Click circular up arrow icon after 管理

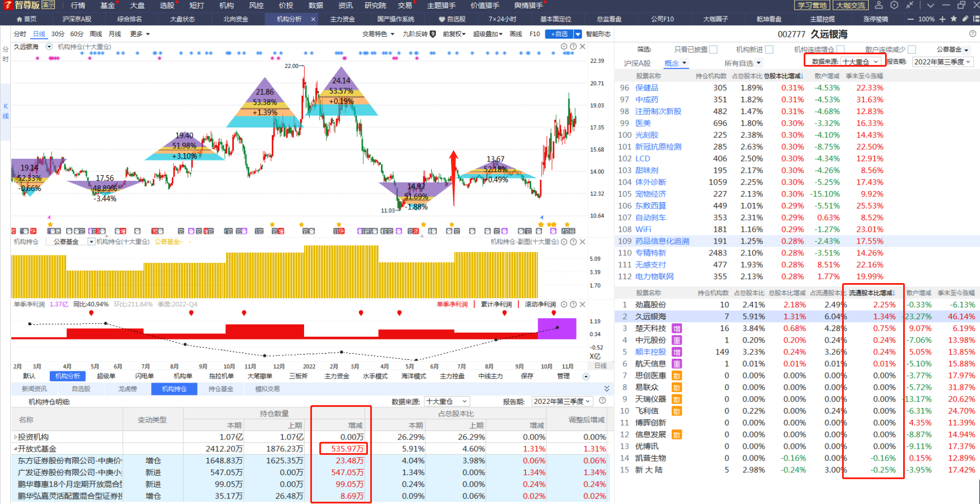coord(586,376)
